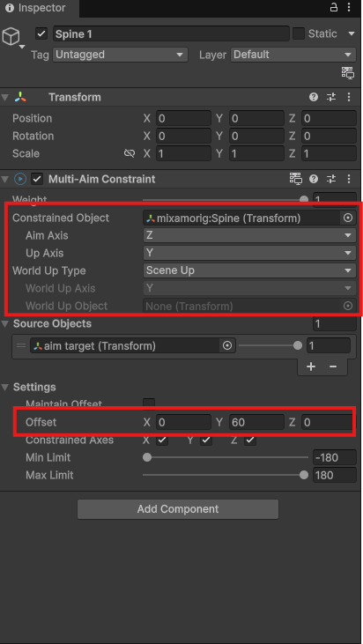This screenshot has height=644, width=363.
Task: Collapse the Source Objects foldout
Action: click(x=5, y=323)
